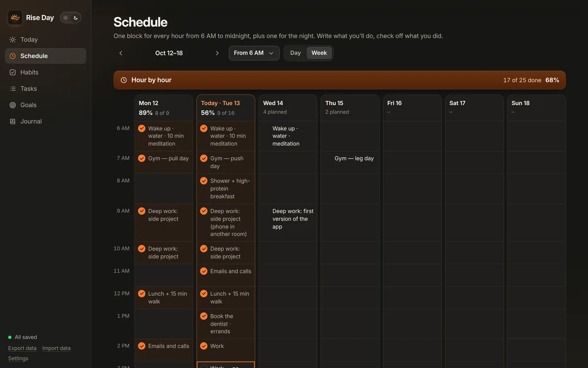
Task: Open Goals in the sidebar
Action: tap(46, 105)
